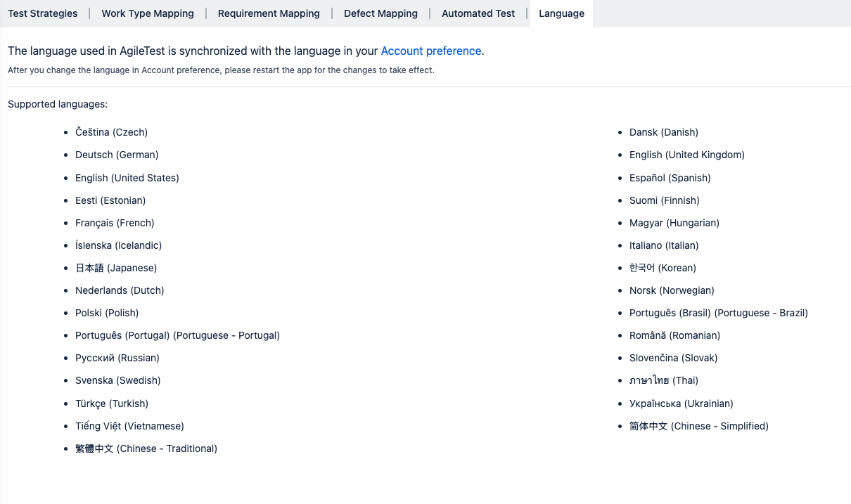Open the Test Strategies tab
Image resolution: width=851 pixels, height=504 pixels.
coord(43,13)
